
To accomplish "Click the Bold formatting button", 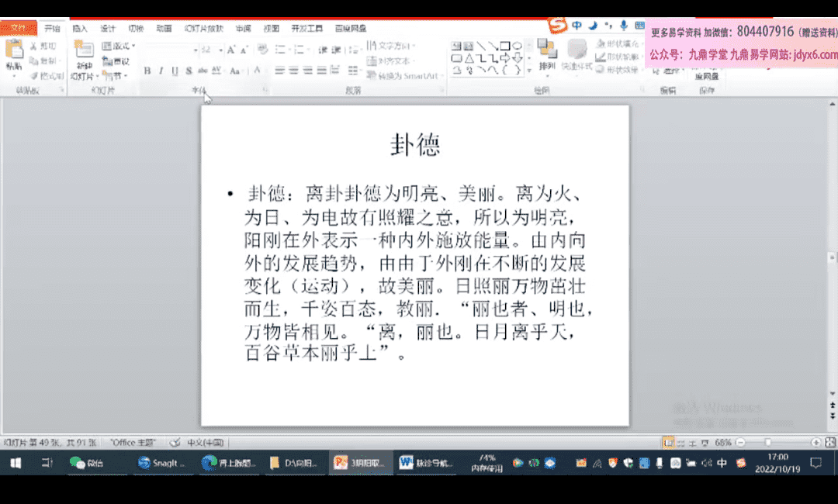I will [x=147, y=71].
